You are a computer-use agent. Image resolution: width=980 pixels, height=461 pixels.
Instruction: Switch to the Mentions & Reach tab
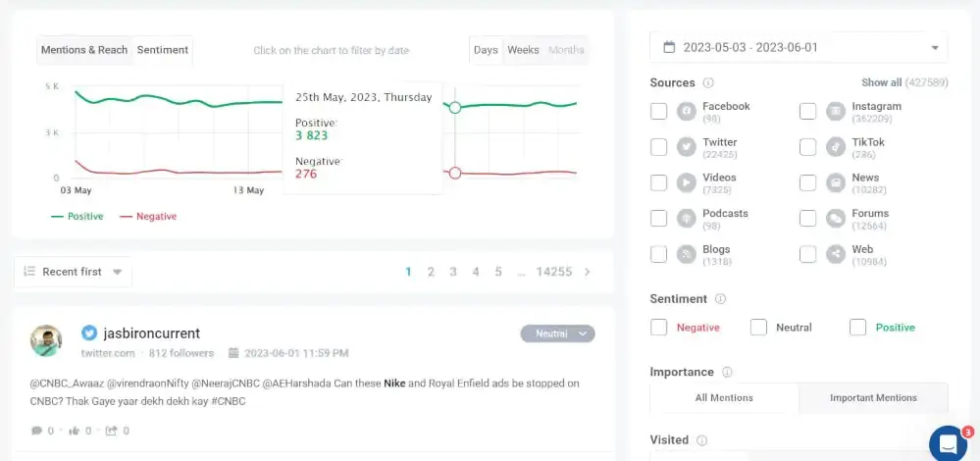[84, 50]
